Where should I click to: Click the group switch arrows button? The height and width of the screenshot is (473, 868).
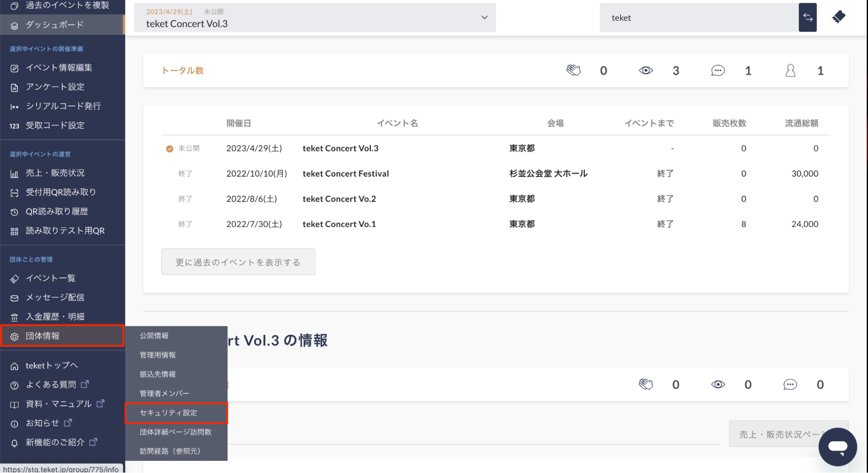(808, 17)
